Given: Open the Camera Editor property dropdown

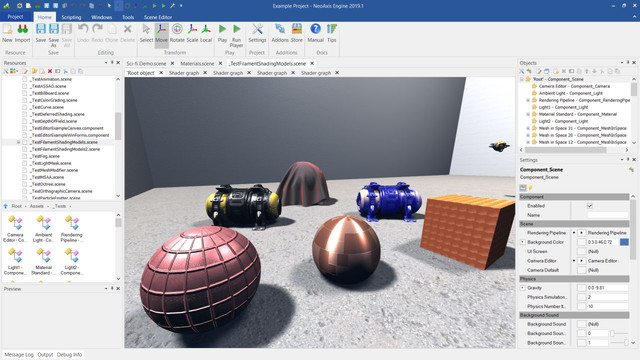Looking at the screenshot, I should click(x=582, y=261).
